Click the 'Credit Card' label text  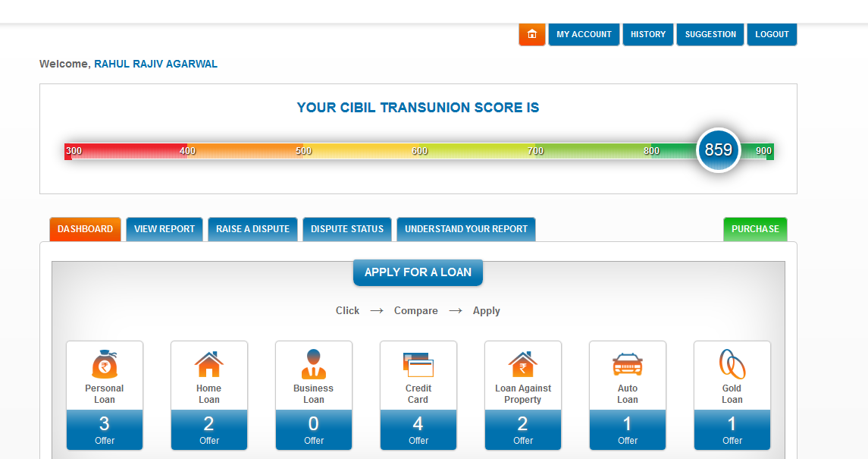(418, 394)
